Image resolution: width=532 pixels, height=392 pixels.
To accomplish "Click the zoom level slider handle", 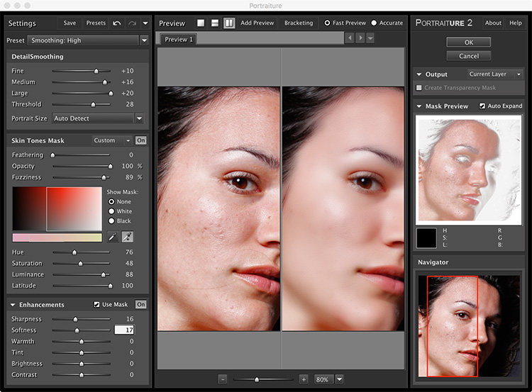I will tap(257, 379).
